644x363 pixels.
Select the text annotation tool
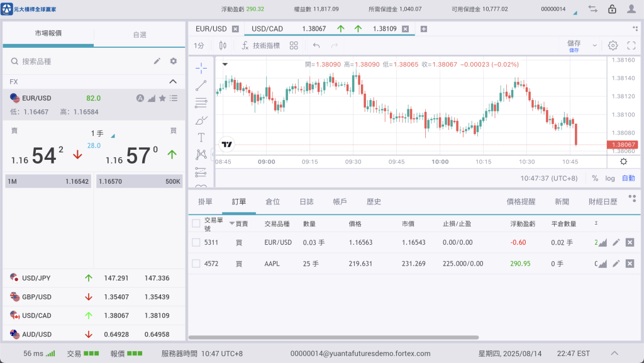click(x=201, y=138)
